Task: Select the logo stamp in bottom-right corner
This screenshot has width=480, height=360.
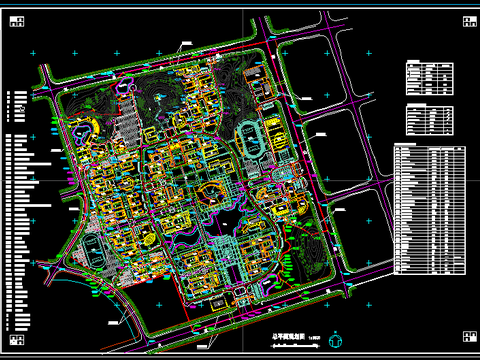Action: coord(470,336)
